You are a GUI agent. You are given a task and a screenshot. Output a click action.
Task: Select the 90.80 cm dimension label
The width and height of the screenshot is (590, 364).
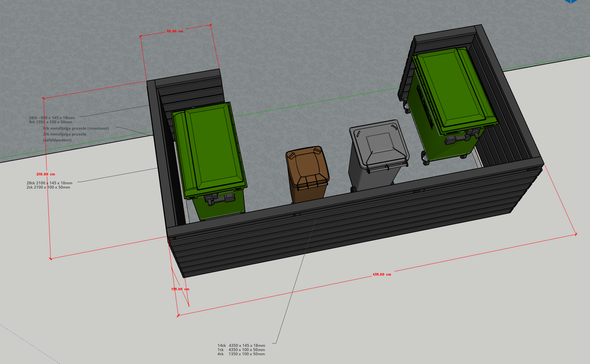tap(175, 31)
